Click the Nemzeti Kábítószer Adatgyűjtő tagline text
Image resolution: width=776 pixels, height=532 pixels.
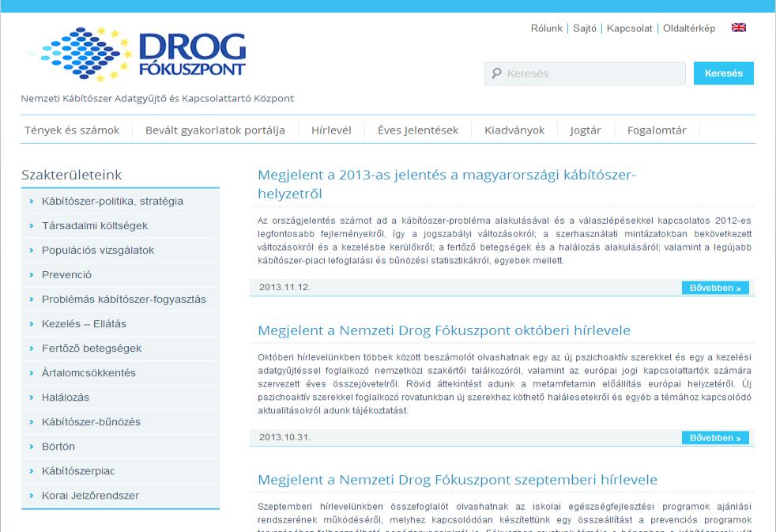tap(157, 99)
